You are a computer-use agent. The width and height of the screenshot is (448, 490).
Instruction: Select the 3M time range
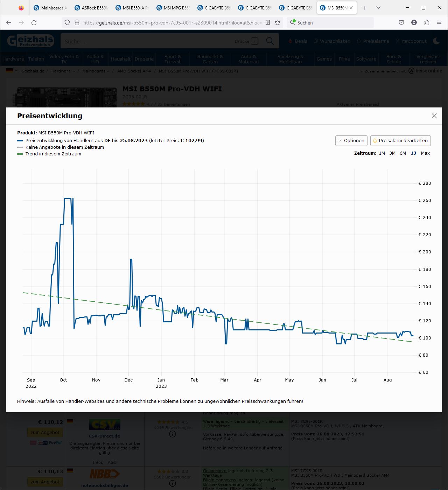click(392, 153)
